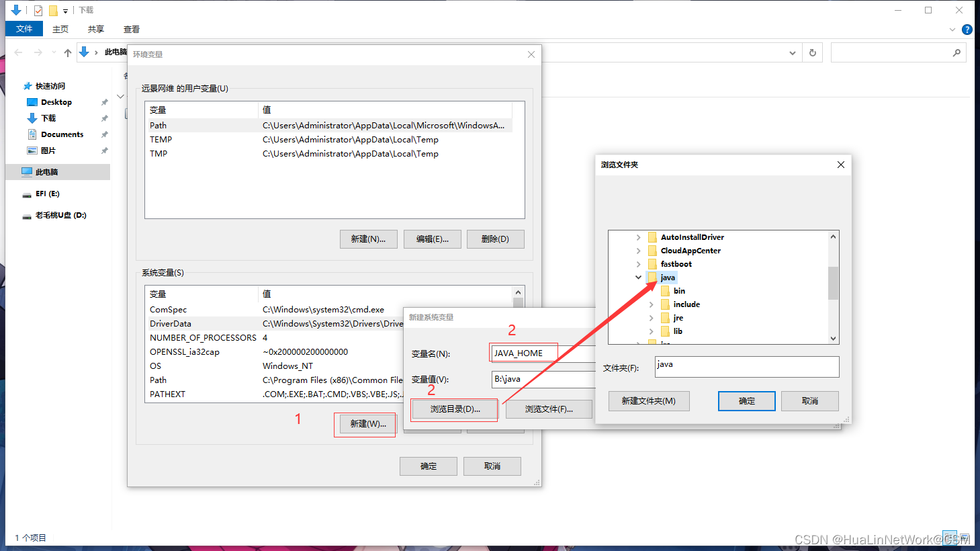Open the 文件 menu tab

(24, 29)
